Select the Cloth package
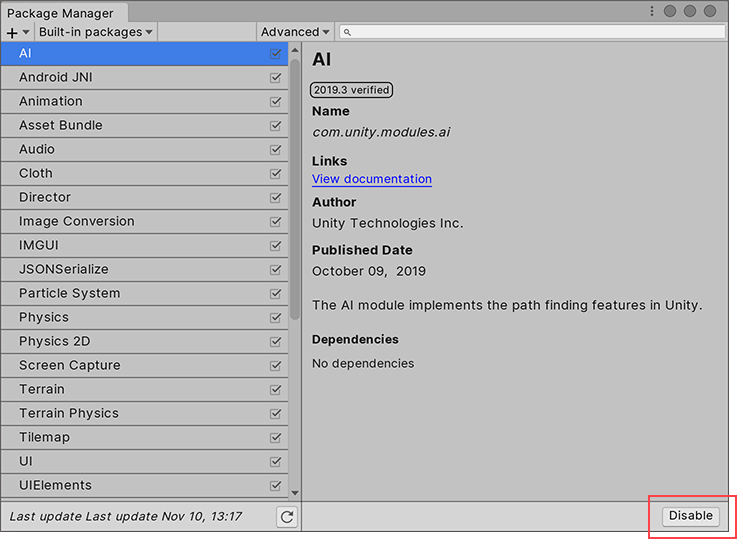Image resolution: width=743 pixels, height=548 pixels. click(144, 174)
